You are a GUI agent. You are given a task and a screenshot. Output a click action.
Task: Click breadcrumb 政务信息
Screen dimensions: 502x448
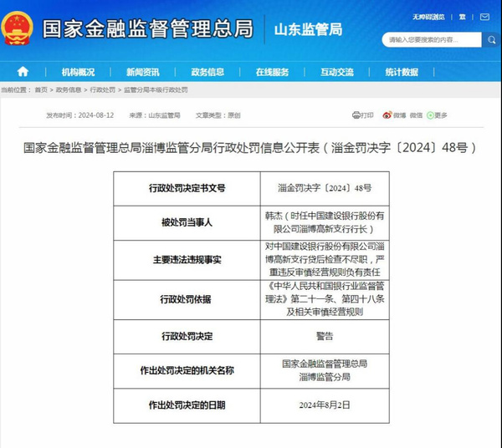tap(69, 90)
